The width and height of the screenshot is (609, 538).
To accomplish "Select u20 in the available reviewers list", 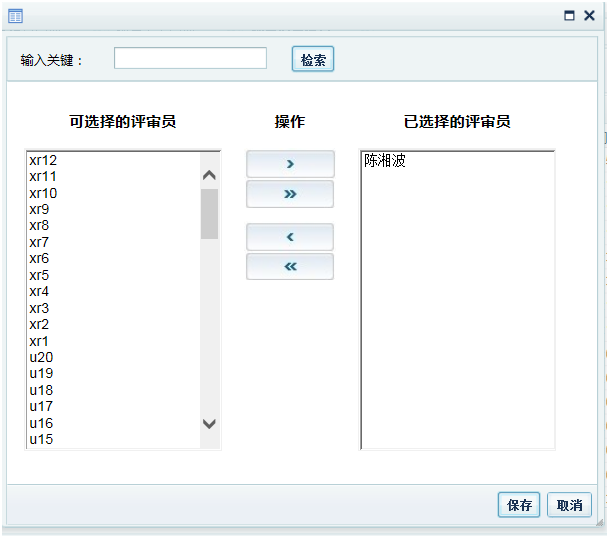I will tap(41, 357).
